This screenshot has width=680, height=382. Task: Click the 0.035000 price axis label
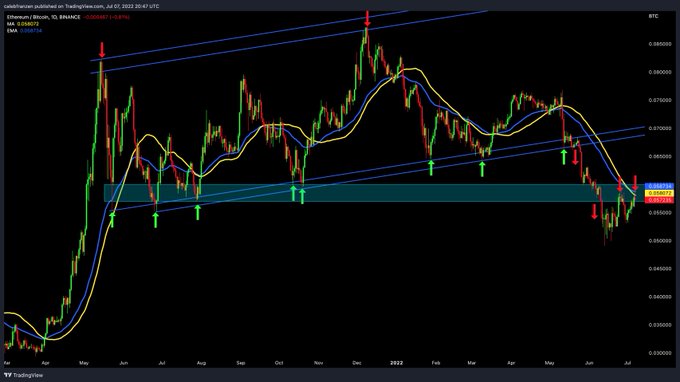[x=659, y=325]
